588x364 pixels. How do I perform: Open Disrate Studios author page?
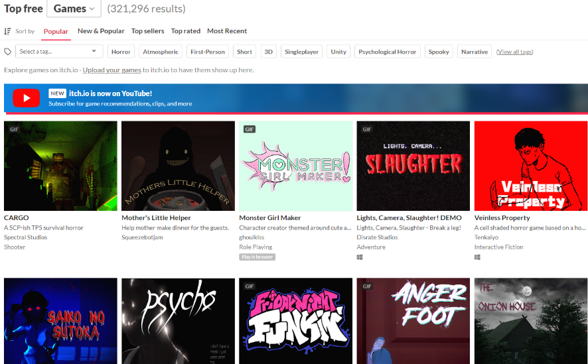[x=377, y=237]
